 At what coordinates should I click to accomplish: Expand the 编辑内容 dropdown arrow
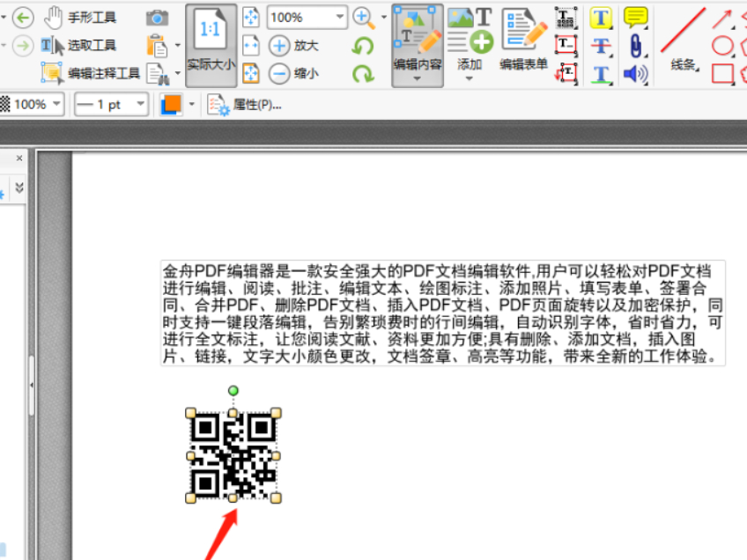(418, 78)
